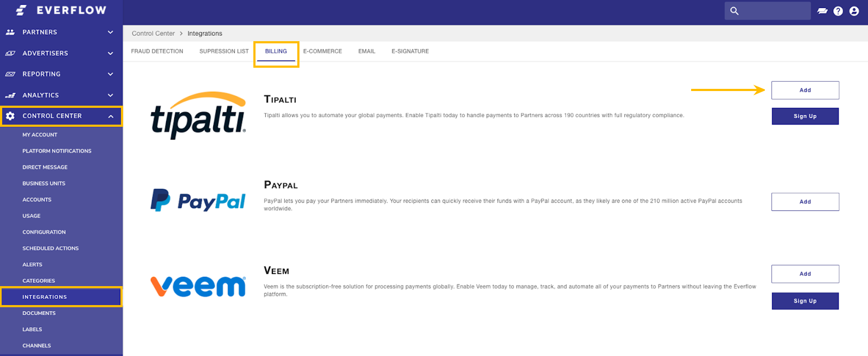Image resolution: width=868 pixels, height=356 pixels.
Task: Click the Analytics chart icon
Action: click(10, 95)
